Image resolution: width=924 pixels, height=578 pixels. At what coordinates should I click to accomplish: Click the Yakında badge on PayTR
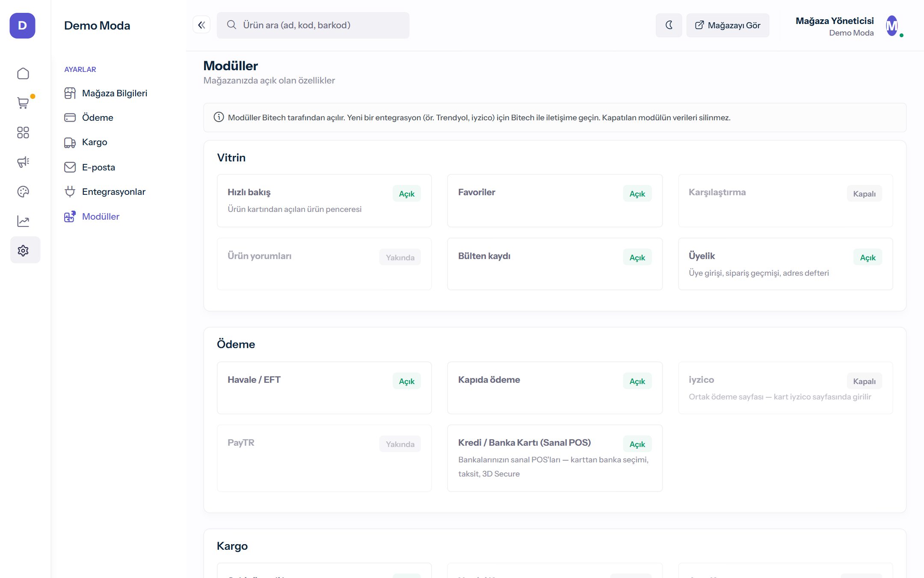click(x=400, y=444)
